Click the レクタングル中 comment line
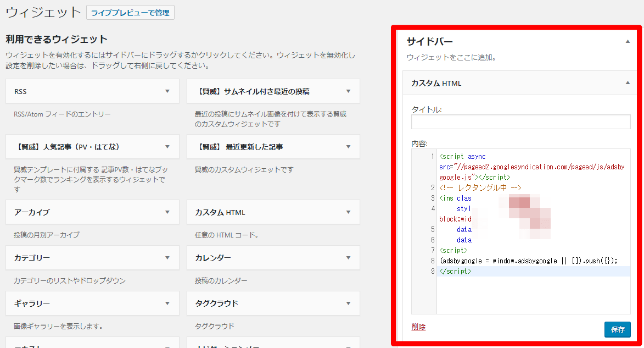The image size is (644, 348). coord(480,187)
